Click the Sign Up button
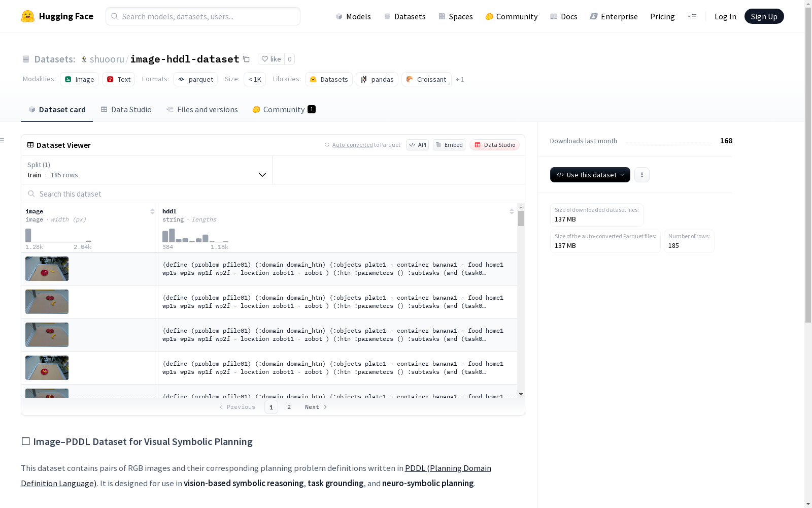 [x=764, y=16]
